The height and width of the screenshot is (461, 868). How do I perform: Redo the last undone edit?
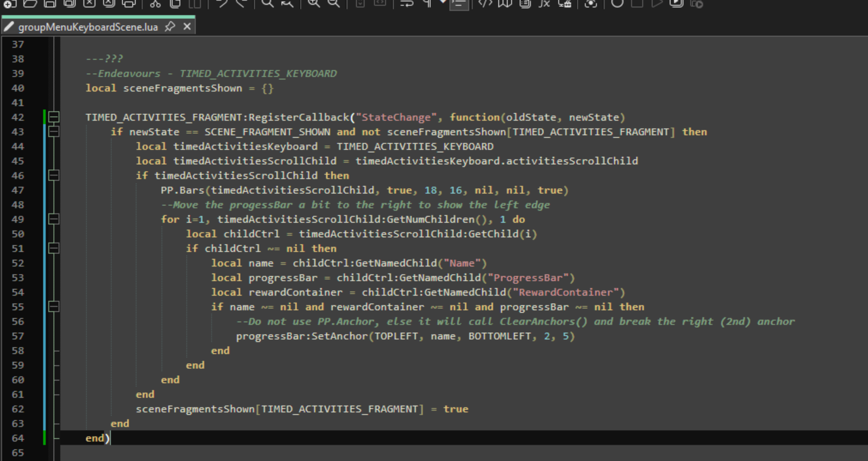click(x=241, y=3)
